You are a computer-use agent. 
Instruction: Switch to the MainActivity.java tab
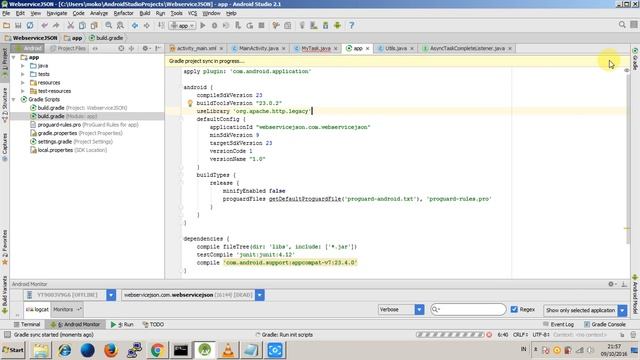[x=258, y=48]
